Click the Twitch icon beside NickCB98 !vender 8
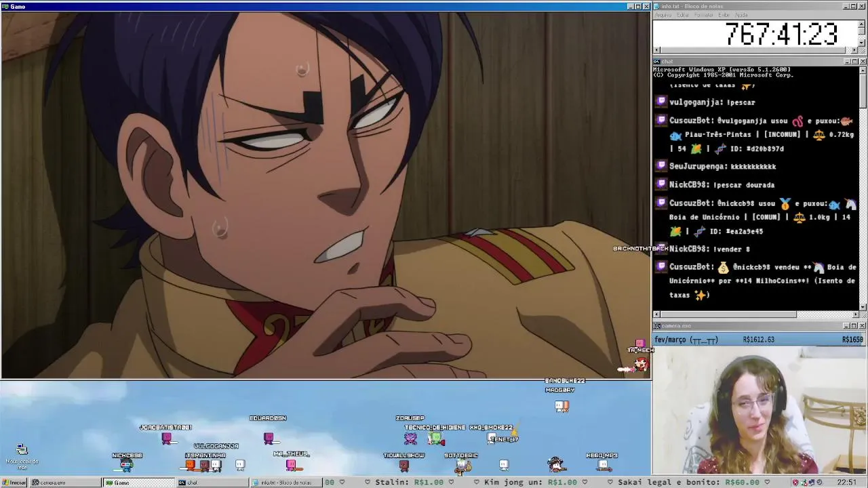Viewport: 868px width, 488px height. [x=660, y=249]
